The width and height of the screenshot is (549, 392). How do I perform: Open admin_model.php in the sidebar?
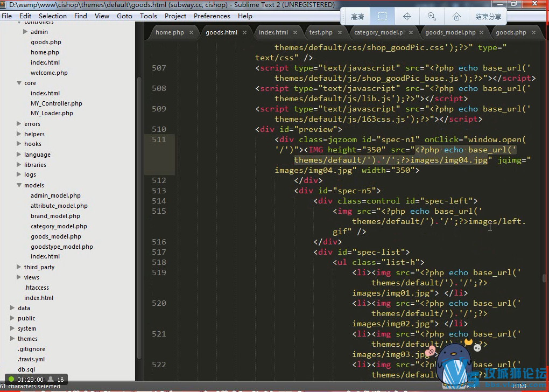pos(55,195)
